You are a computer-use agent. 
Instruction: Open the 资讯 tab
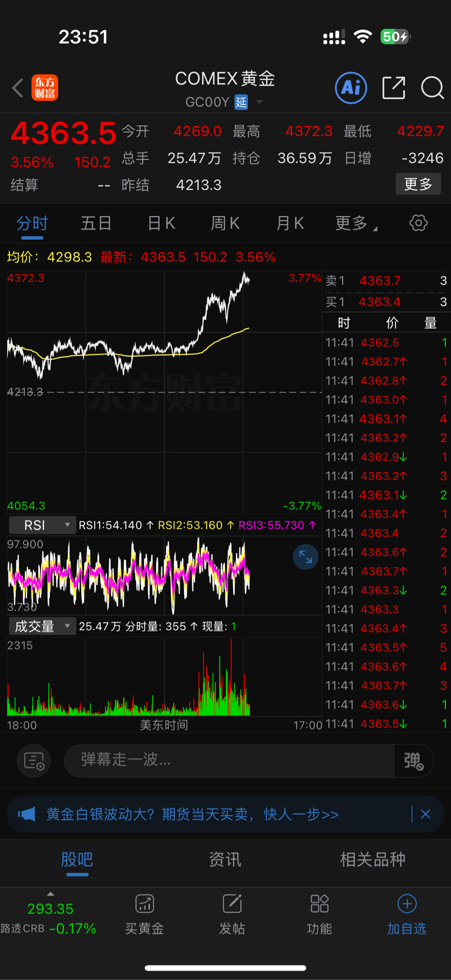[225, 860]
